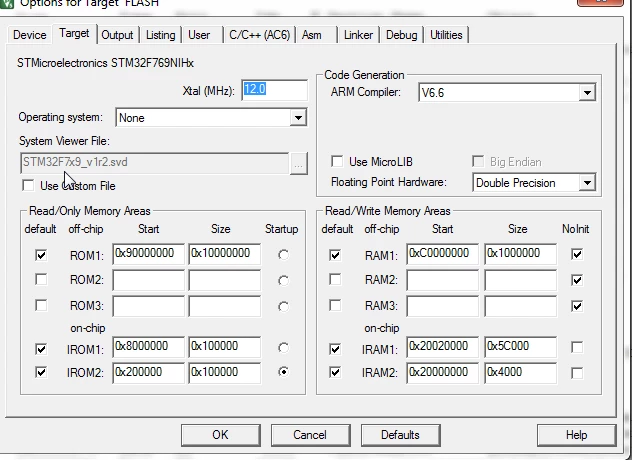
Task: Switch to the Device tab
Action: [x=29, y=35]
